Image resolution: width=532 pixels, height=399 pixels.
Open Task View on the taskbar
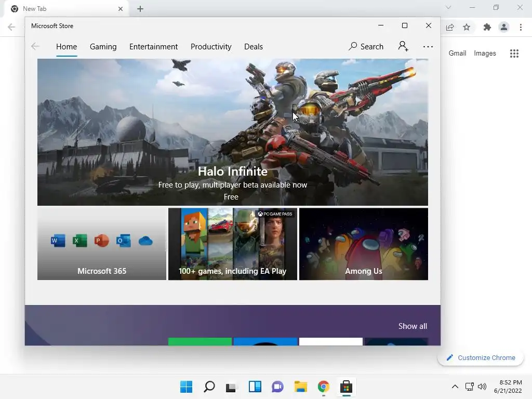(231, 387)
